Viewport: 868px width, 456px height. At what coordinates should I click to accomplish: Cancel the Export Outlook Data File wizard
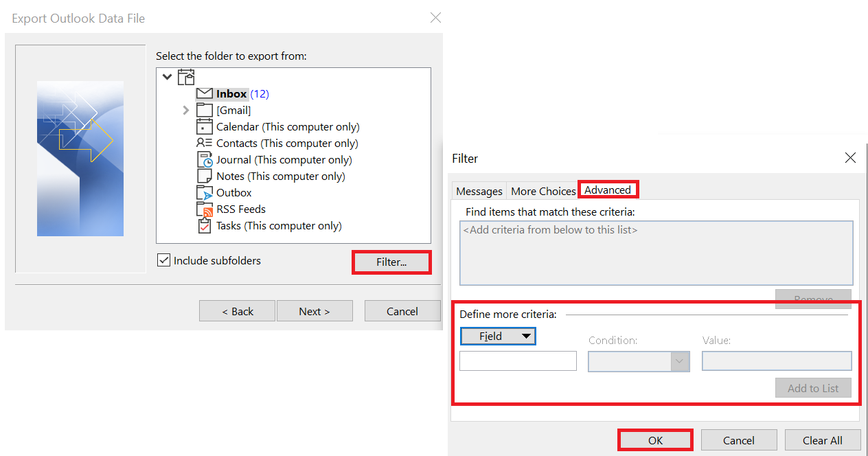pos(402,311)
